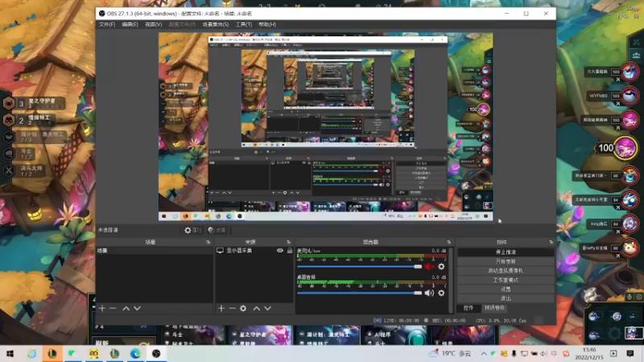This screenshot has width=644, height=362.
Task: Pop out the 混音器 dock panel
Action: pyautogui.click(x=448, y=242)
